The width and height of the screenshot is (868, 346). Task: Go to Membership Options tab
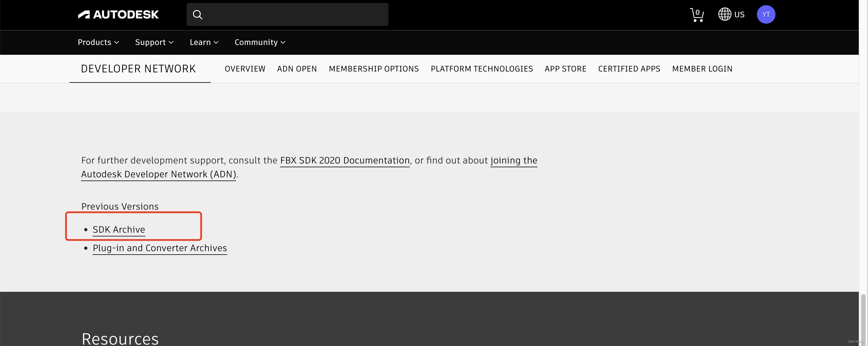click(374, 69)
